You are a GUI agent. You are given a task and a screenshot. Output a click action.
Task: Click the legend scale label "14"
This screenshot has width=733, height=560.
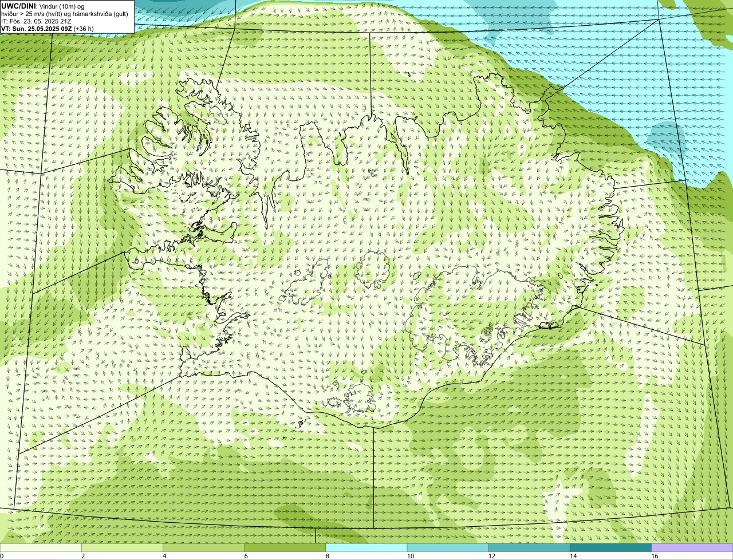573,556
